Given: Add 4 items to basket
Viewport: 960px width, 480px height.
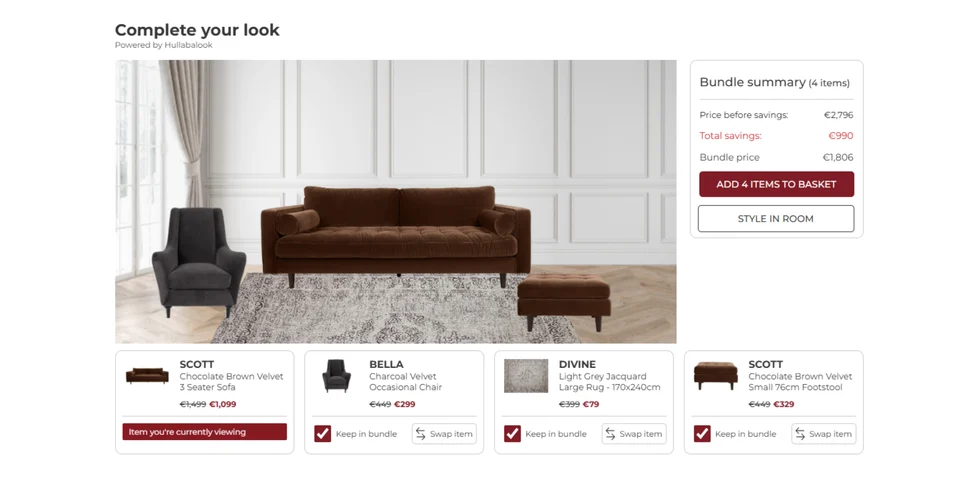Looking at the screenshot, I should pos(776,184).
